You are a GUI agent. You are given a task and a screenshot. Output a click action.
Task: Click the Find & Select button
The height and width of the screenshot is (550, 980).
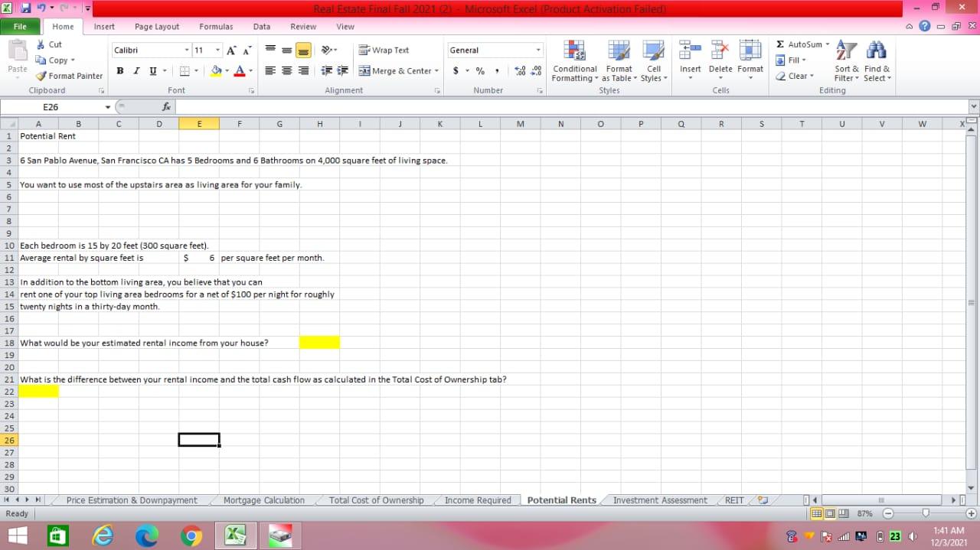pyautogui.click(x=876, y=61)
